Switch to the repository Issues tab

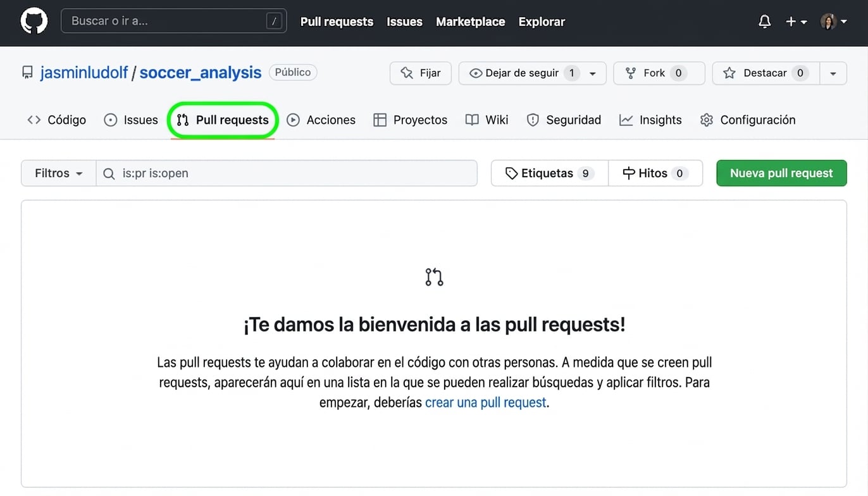pyautogui.click(x=131, y=120)
